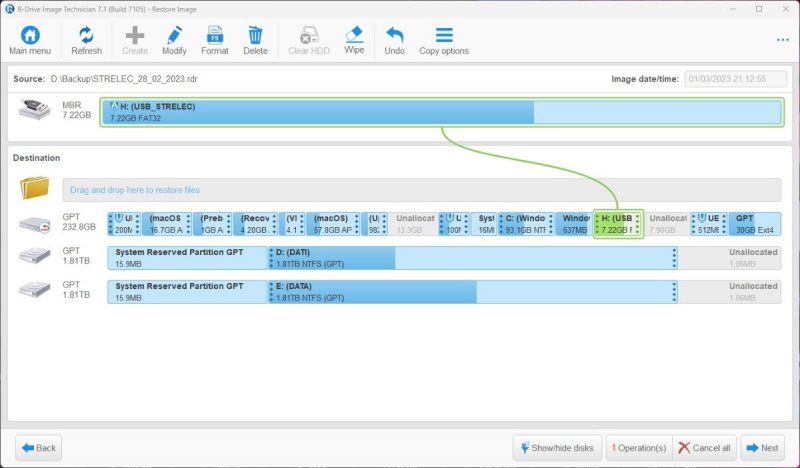Viewport: 800px width, 468px height.
Task: Click the Refresh toolbar icon
Action: pyautogui.click(x=86, y=36)
